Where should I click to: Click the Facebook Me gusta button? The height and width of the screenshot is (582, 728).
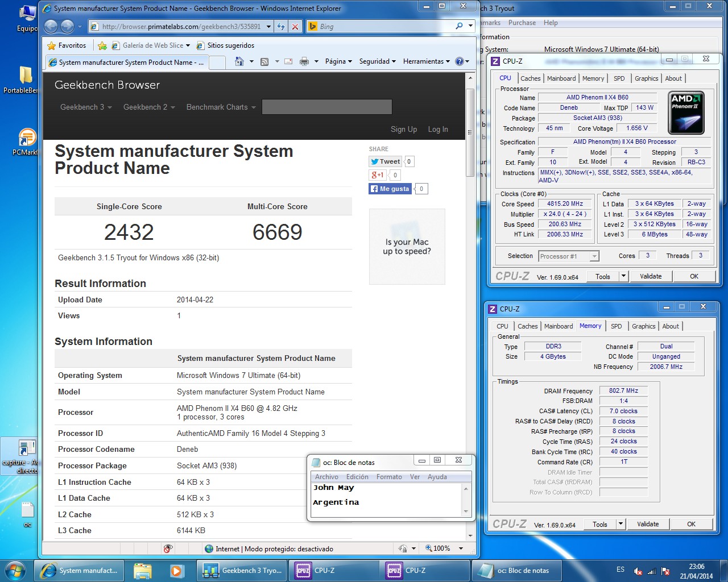[x=390, y=189]
